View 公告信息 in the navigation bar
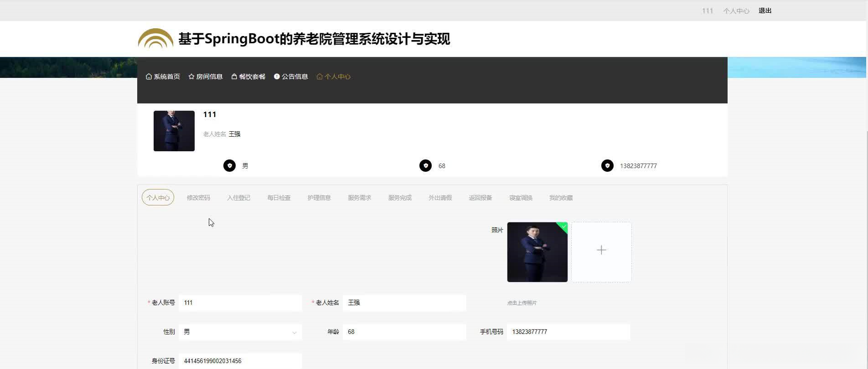The width and height of the screenshot is (868, 369). click(291, 77)
